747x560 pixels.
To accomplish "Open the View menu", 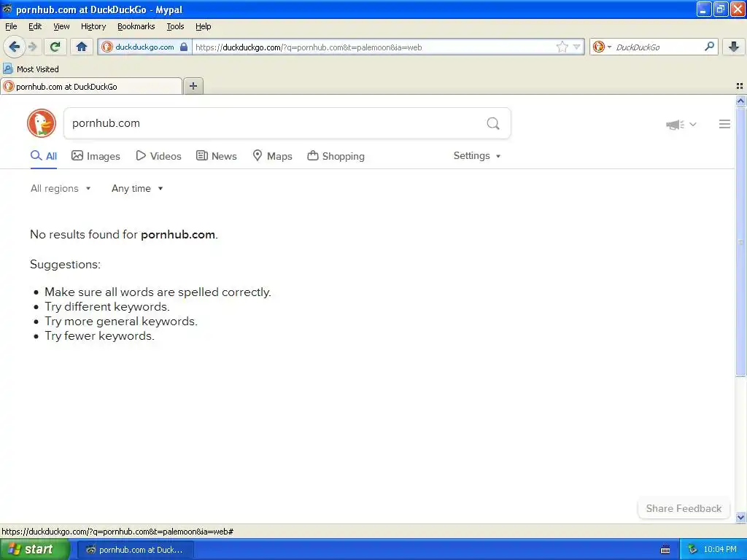I will [x=61, y=26].
